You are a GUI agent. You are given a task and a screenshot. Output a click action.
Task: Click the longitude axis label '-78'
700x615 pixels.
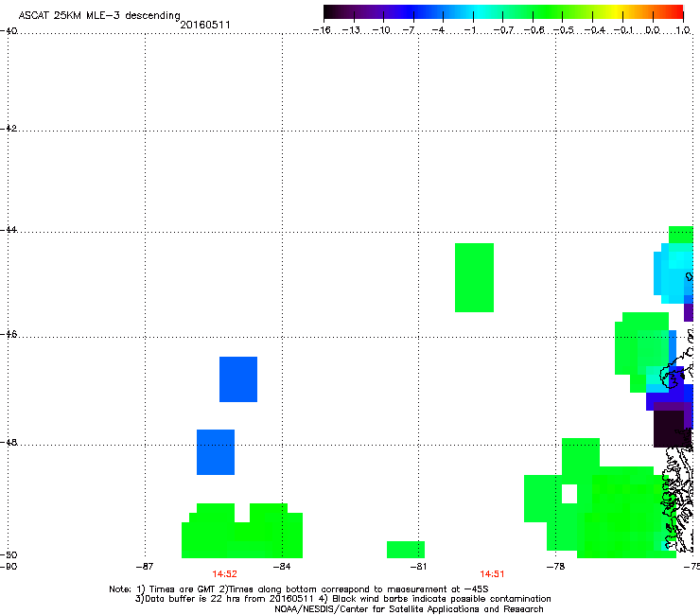pos(556,567)
